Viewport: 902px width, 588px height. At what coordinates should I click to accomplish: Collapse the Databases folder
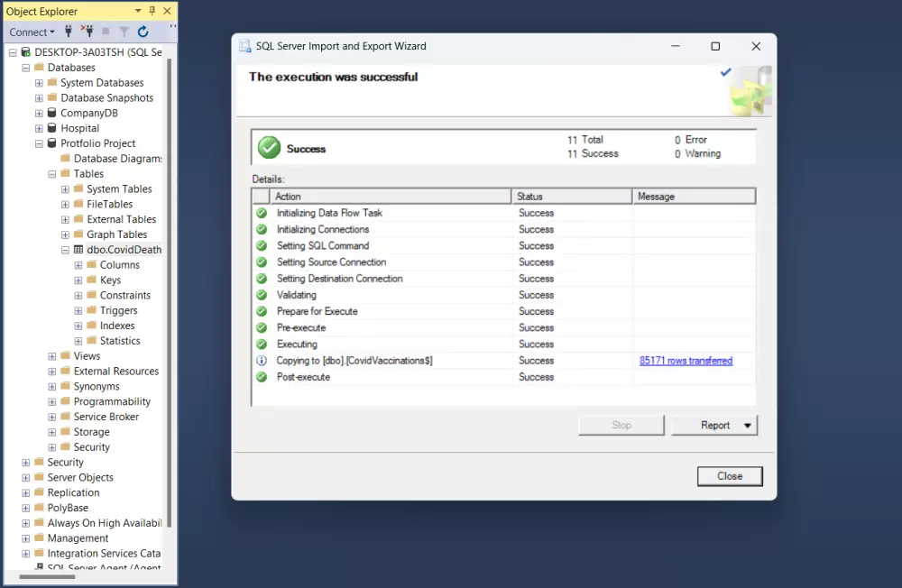pyautogui.click(x=26, y=68)
